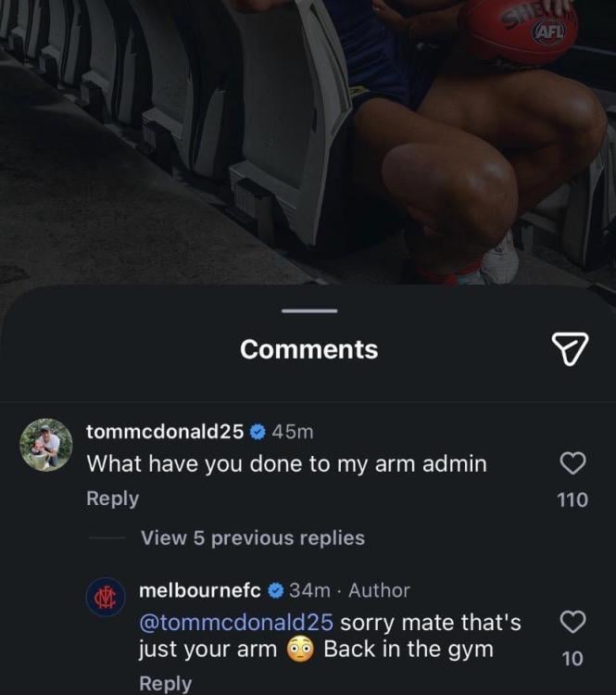Viewport: 616px width, 695px height.
Task: Open the tommcdonald25 username
Action: [164, 432]
